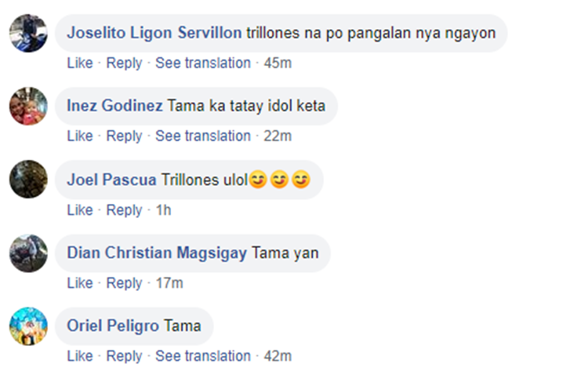Click Joselito Ligon Servillon's profile picture
Image resolution: width=588 pixels, height=378 pixels.
point(28,34)
